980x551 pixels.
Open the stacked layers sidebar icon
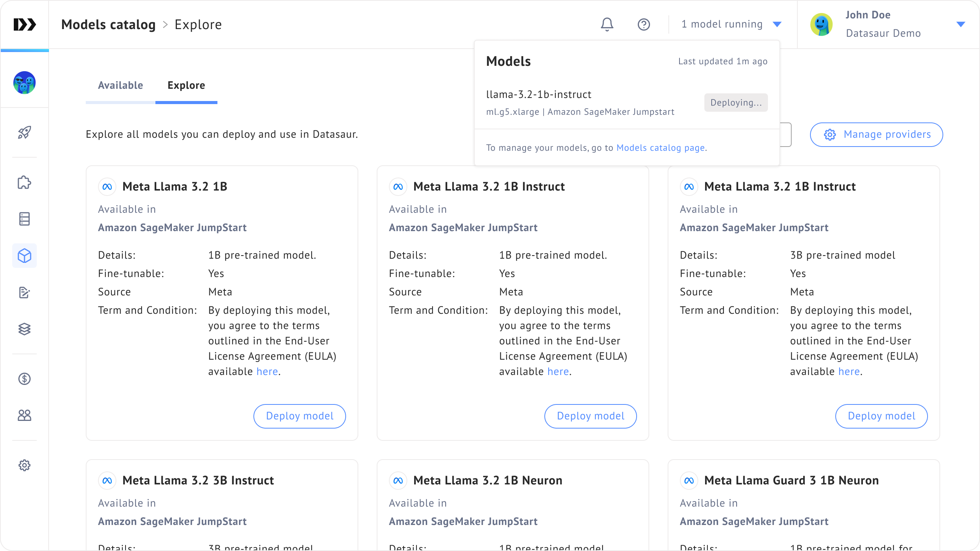pyautogui.click(x=24, y=329)
